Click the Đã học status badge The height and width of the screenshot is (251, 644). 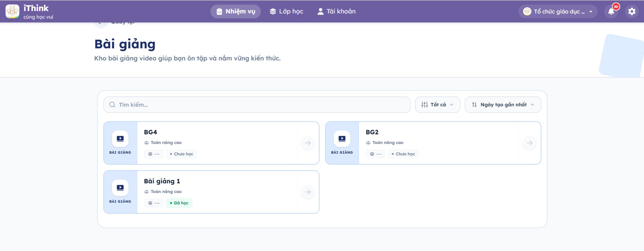179,203
